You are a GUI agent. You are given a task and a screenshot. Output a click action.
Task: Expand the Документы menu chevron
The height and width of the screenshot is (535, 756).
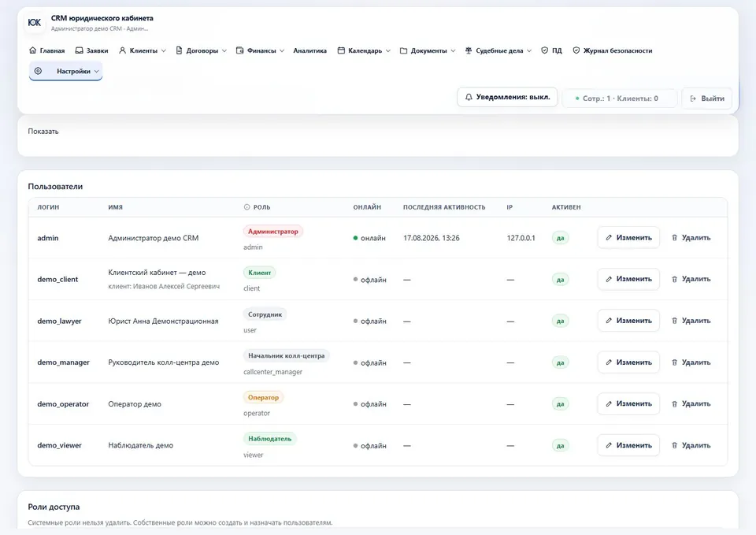(x=453, y=50)
